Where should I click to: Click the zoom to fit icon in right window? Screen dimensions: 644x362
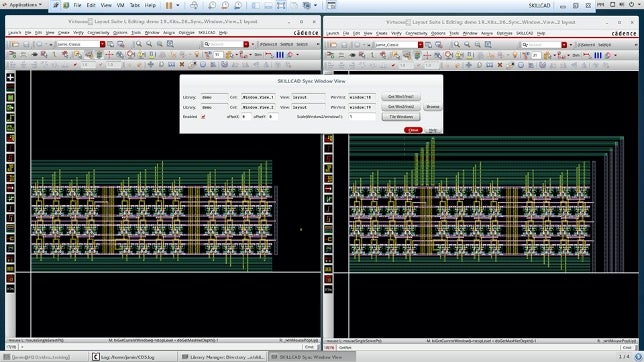(x=488, y=45)
